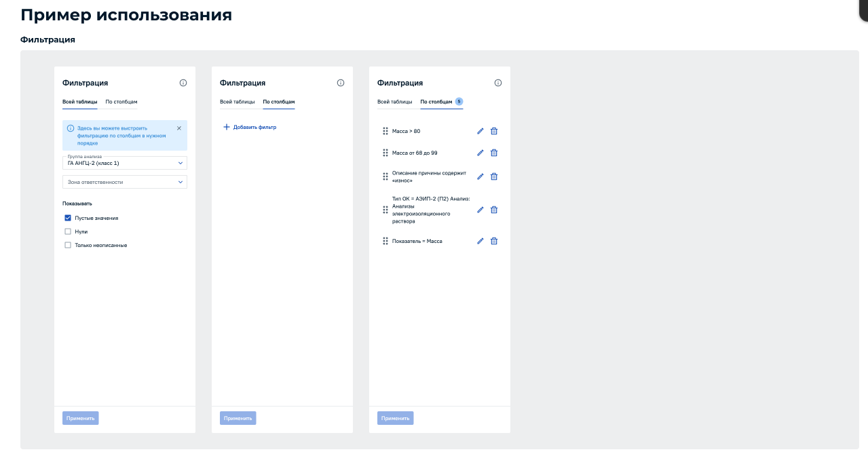Click the chevron of the «ГА АНГЦ-2 (класс 1)» selector
This screenshot has height=452, width=868.
coord(181,163)
